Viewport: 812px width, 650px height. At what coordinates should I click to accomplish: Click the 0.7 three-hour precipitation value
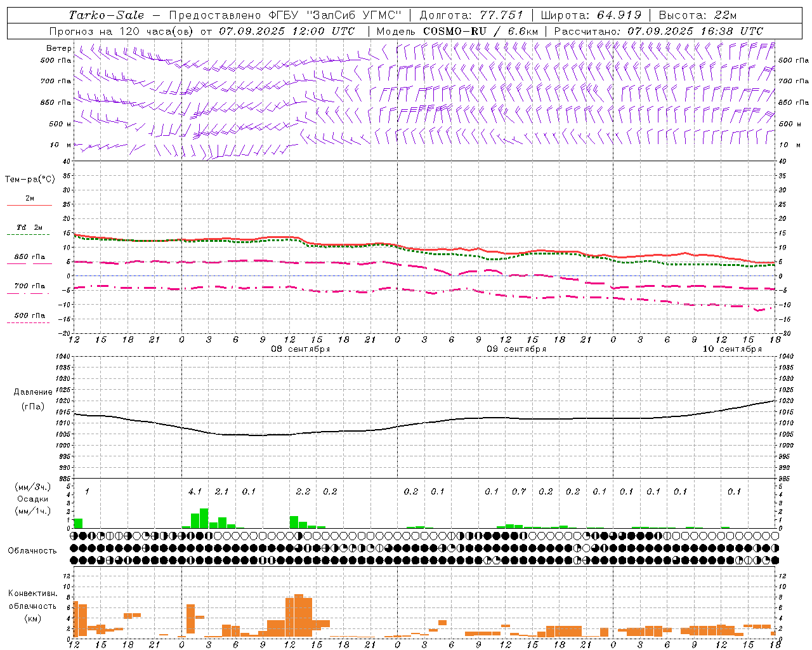[519, 492]
